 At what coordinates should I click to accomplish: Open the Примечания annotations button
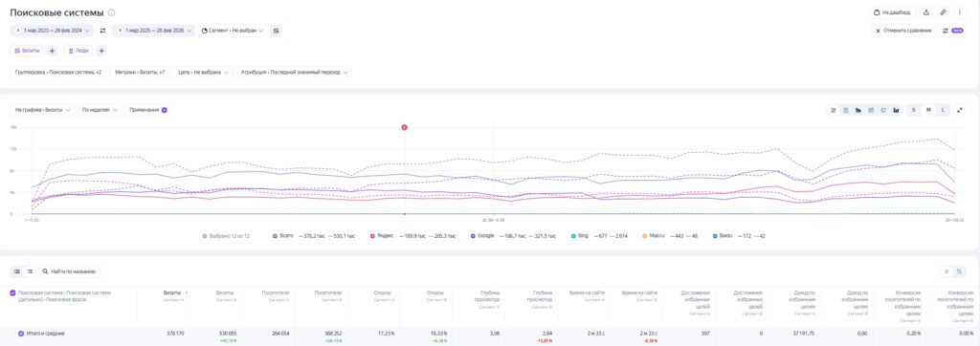pyautogui.click(x=146, y=110)
